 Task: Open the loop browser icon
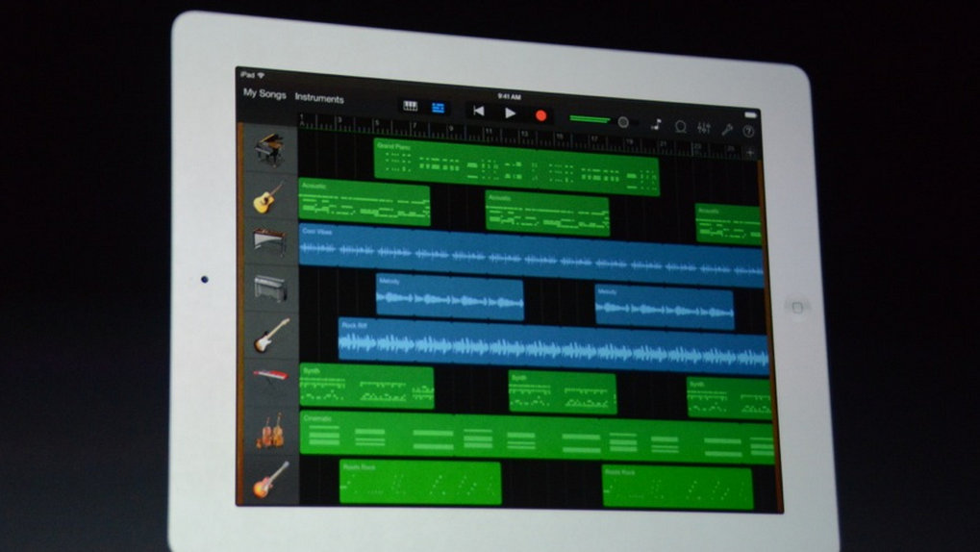click(x=680, y=127)
